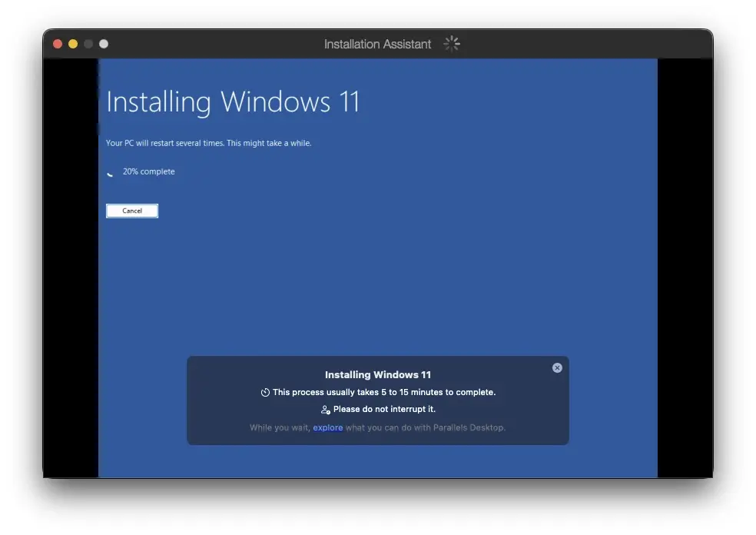
Task: Click the bold notification title 'Installing Windows 11'
Action: tap(378, 375)
